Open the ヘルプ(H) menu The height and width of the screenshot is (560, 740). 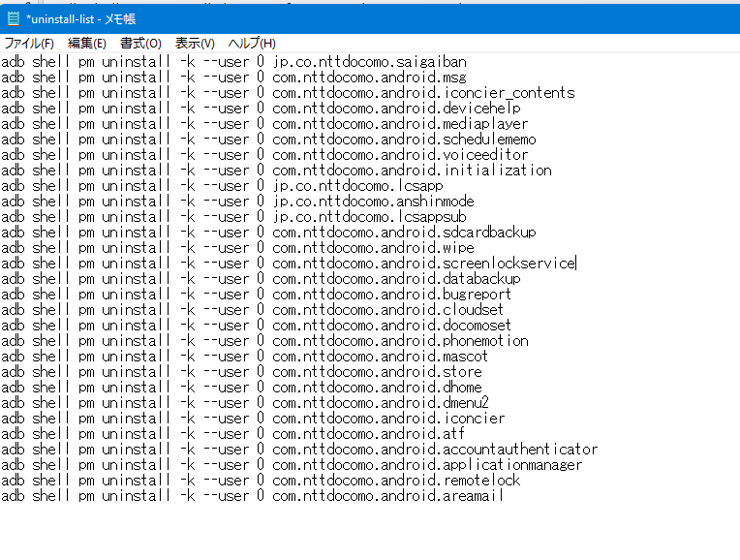(252, 44)
